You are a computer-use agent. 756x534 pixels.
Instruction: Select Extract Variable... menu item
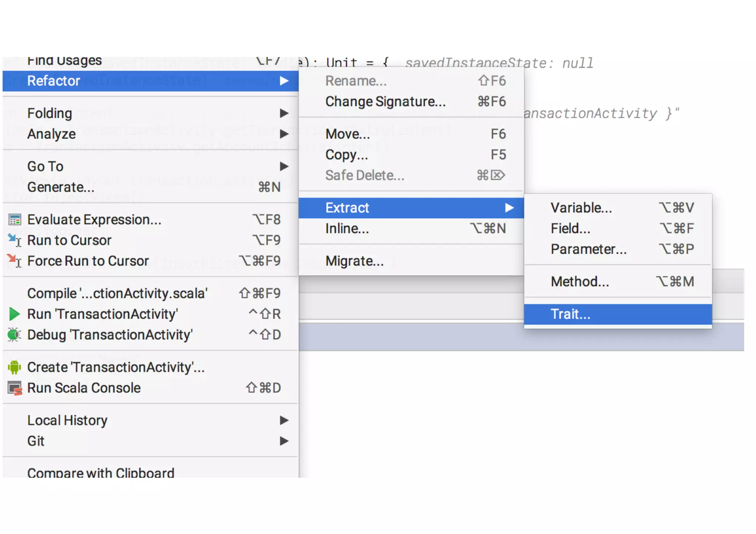tap(581, 208)
